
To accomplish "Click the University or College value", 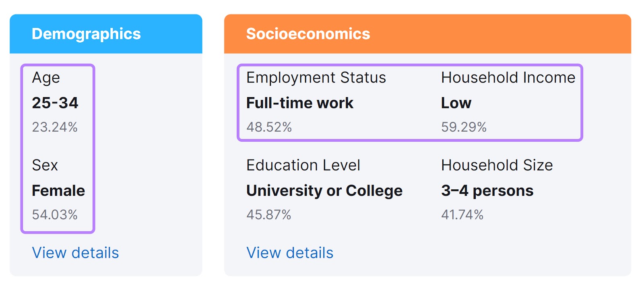I will pos(324,191).
